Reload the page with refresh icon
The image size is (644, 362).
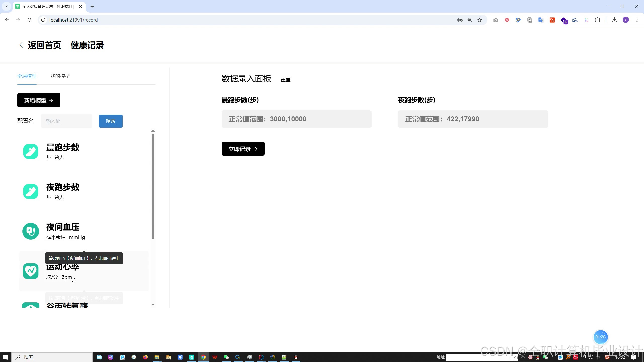[29, 20]
